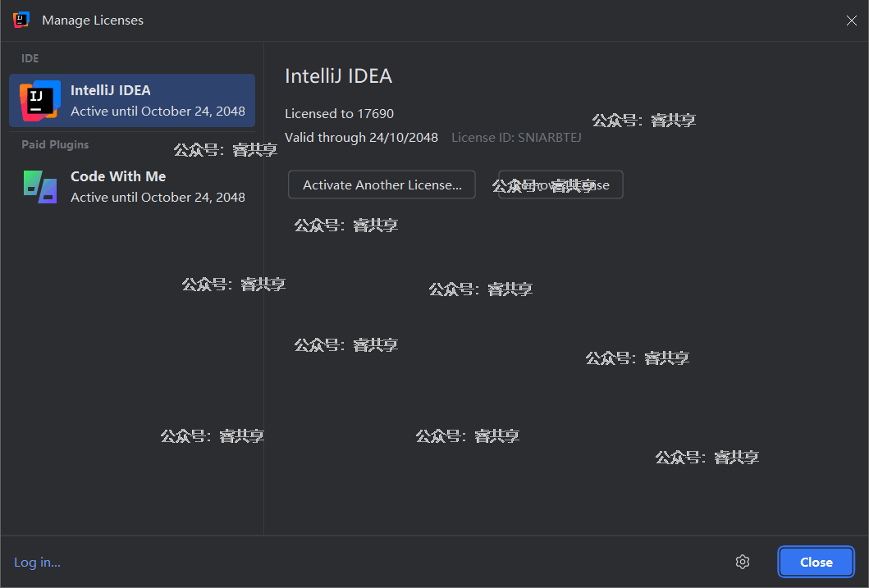This screenshot has width=869, height=588.
Task: Click 'Active until' text under Code With Me
Action: (x=158, y=198)
